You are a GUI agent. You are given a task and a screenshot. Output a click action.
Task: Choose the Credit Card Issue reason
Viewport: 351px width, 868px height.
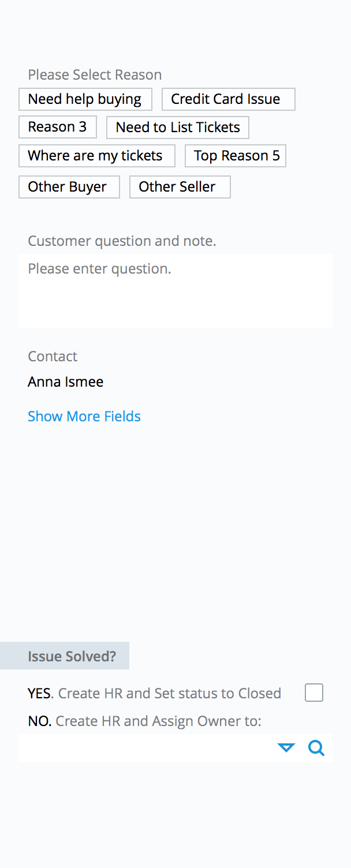(x=229, y=99)
